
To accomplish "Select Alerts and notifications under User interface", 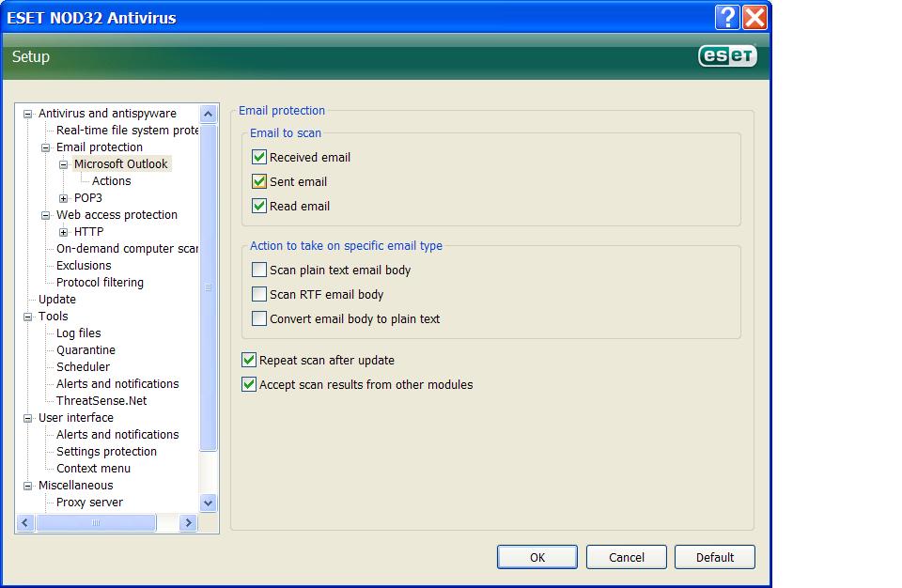I will click(117, 435).
